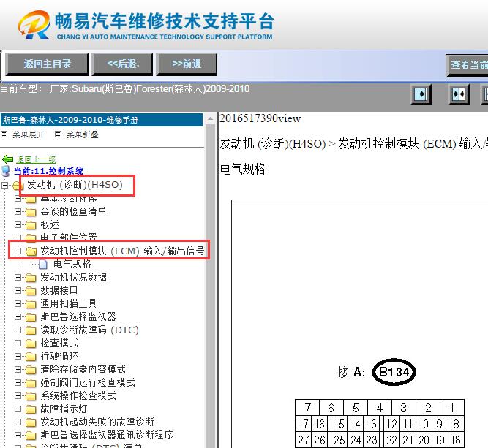Click the 查看当前 button

point(467,65)
